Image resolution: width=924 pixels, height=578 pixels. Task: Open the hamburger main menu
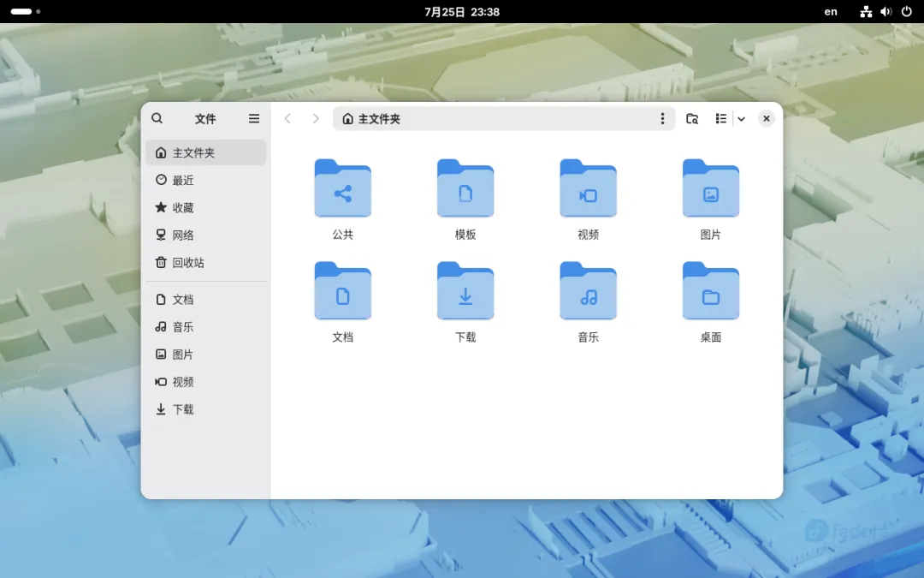[x=254, y=118]
